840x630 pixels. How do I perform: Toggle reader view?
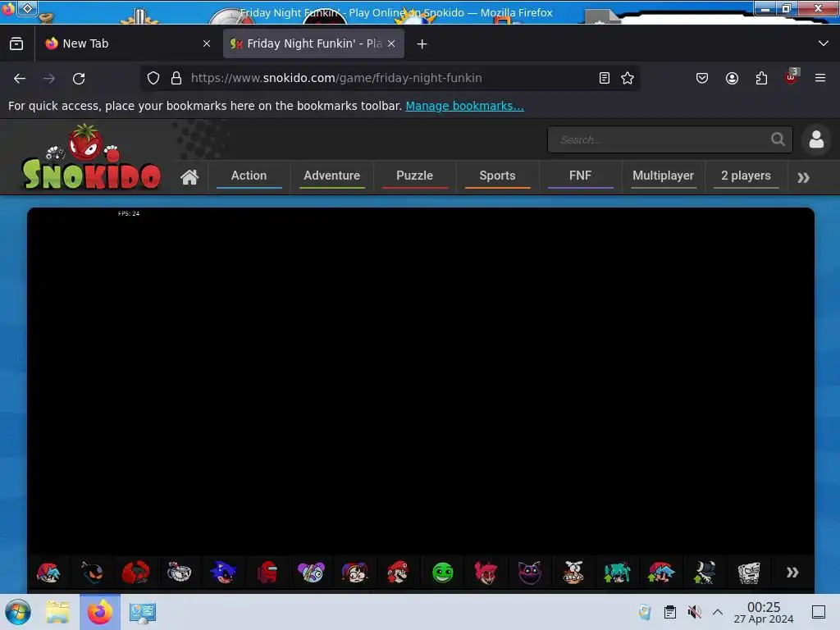pyautogui.click(x=605, y=78)
